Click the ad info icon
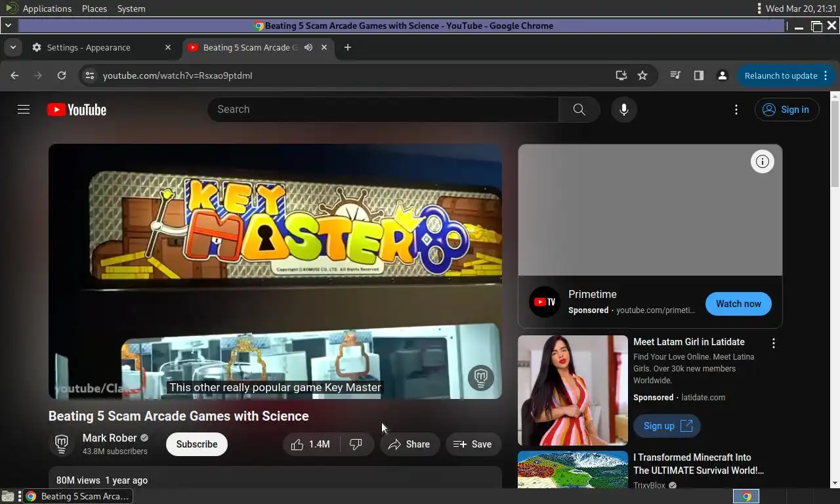The width and height of the screenshot is (840, 504). [x=763, y=161]
